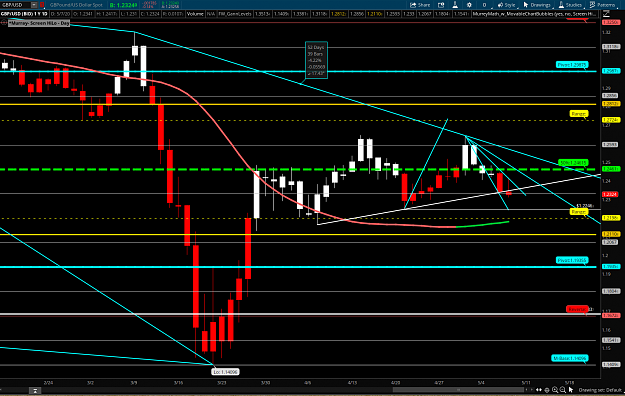Click the red 1.2324 current price tag
Viewport: 625px width, 396px height.
tap(610, 194)
